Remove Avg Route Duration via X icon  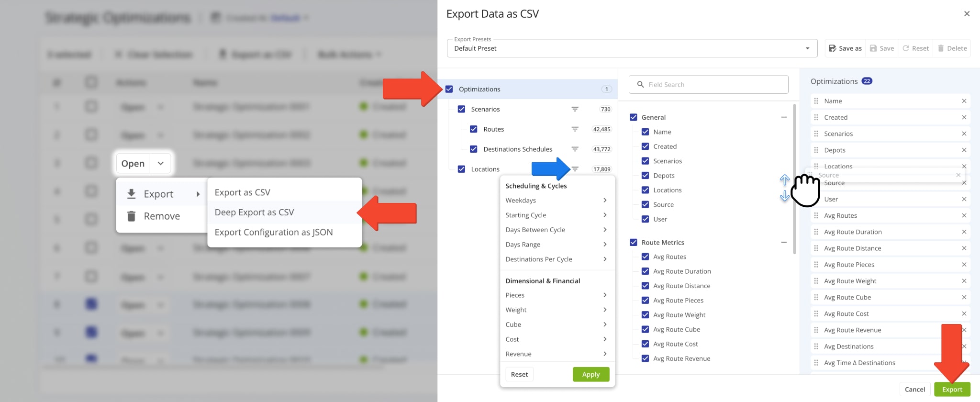964,232
